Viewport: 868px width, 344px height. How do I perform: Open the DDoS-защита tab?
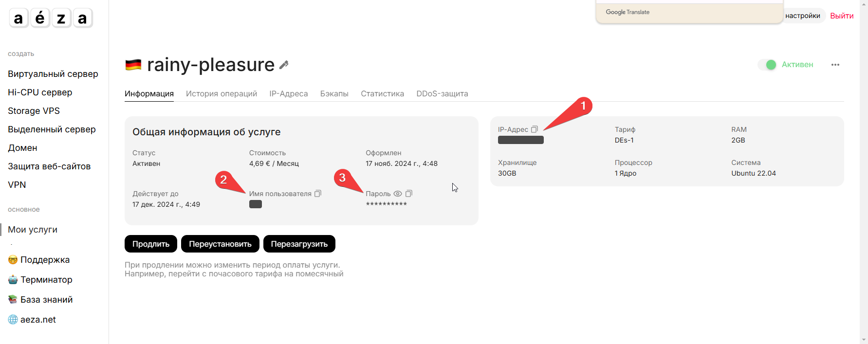442,93
